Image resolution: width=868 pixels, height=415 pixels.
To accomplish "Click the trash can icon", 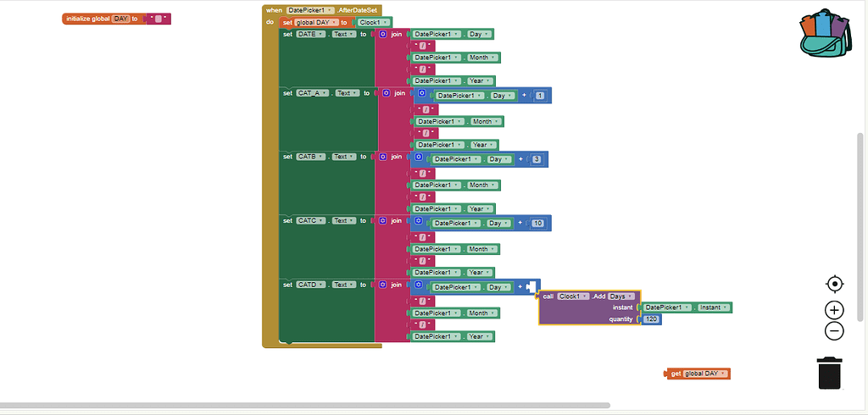I will click(830, 373).
